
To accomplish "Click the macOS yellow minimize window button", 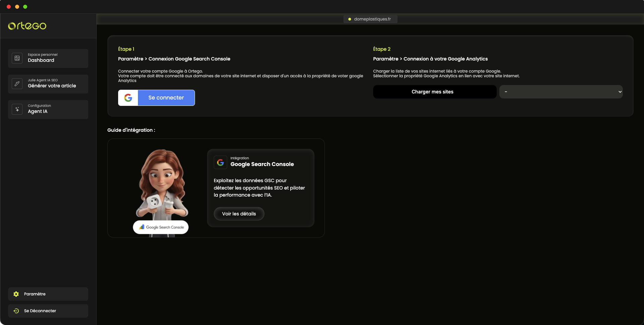I will pyautogui.click(x=17, y=7).
